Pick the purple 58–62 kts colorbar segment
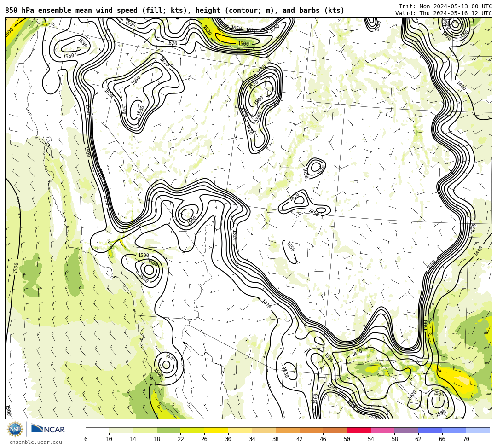 pyautogui.click(x=406, y=430)
